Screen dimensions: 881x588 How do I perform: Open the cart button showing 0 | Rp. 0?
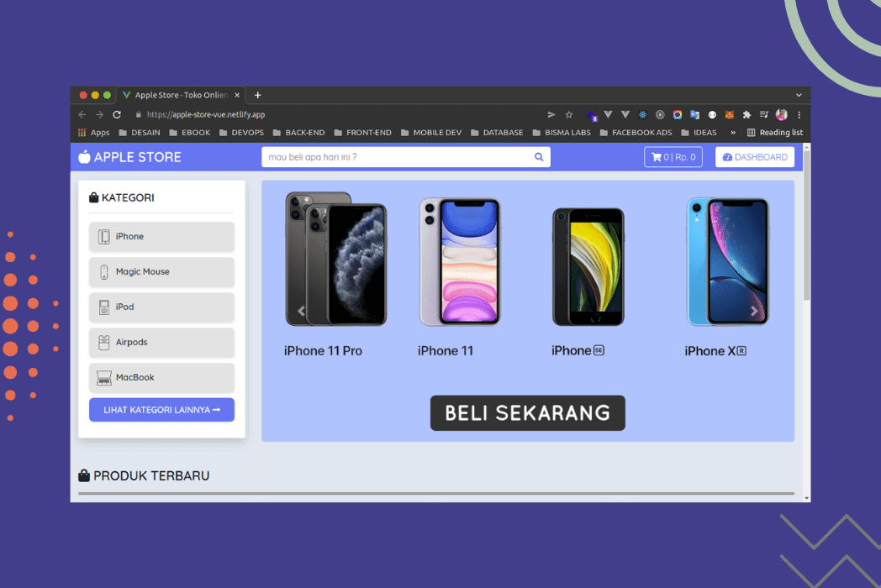tap(673, 157)
